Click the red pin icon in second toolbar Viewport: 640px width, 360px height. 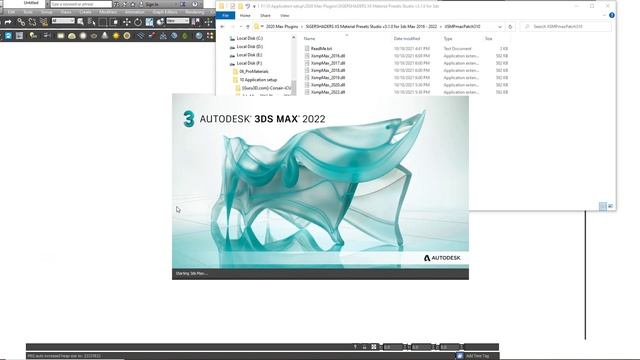coord(152,36)
